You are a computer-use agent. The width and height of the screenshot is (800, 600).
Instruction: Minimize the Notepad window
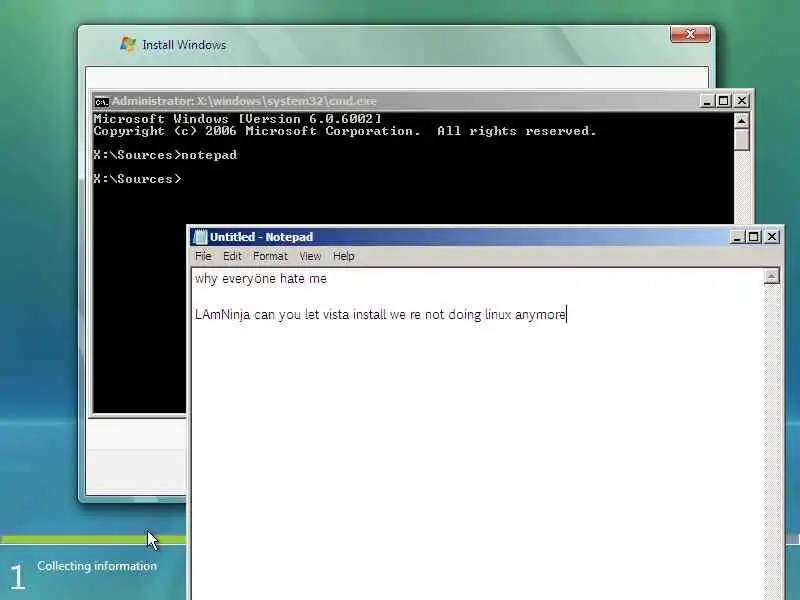[x=736, y=237]
